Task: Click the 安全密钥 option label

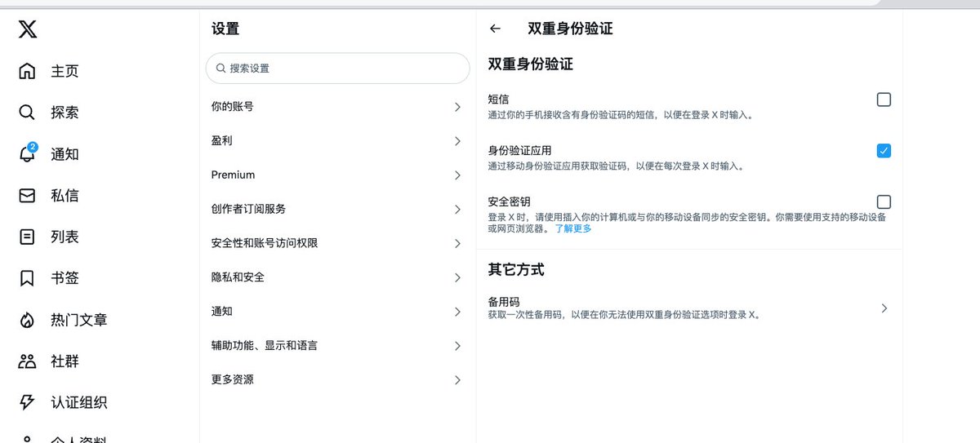Action: click(510, 202)
